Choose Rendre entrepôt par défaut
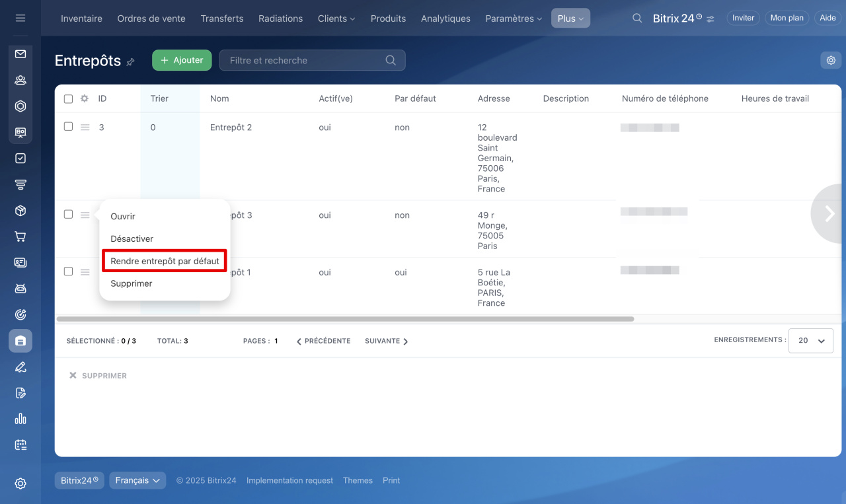846x504 pixels. (x=165, y=261)
